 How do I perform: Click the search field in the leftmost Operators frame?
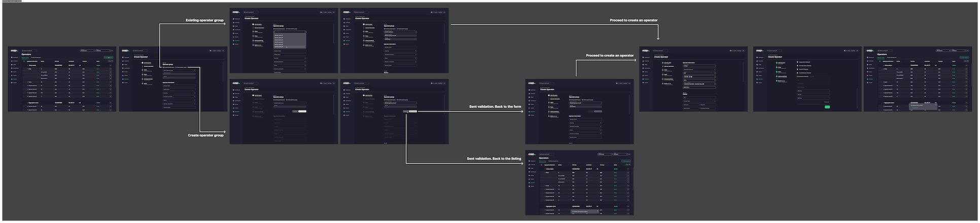(x=28, y=51)
